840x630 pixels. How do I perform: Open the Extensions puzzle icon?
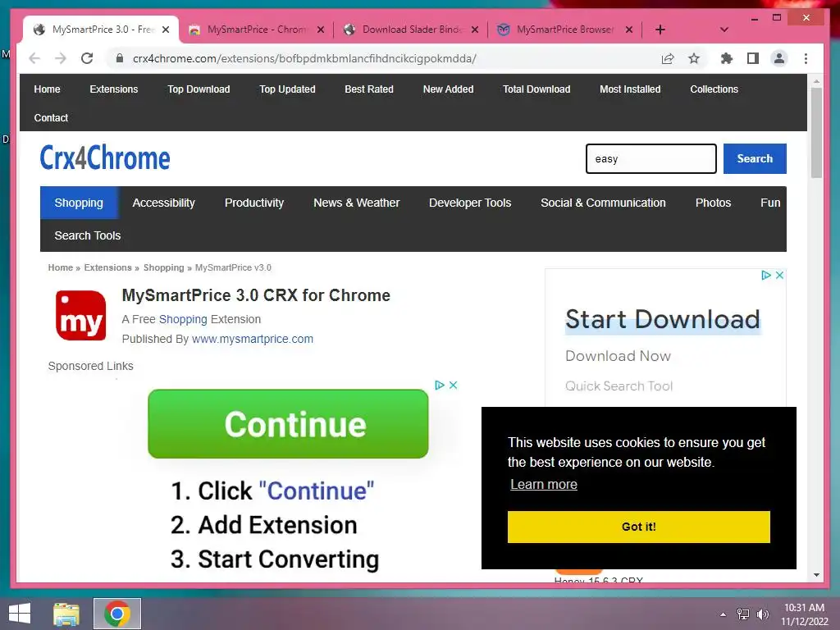click(x=727, y=58)
